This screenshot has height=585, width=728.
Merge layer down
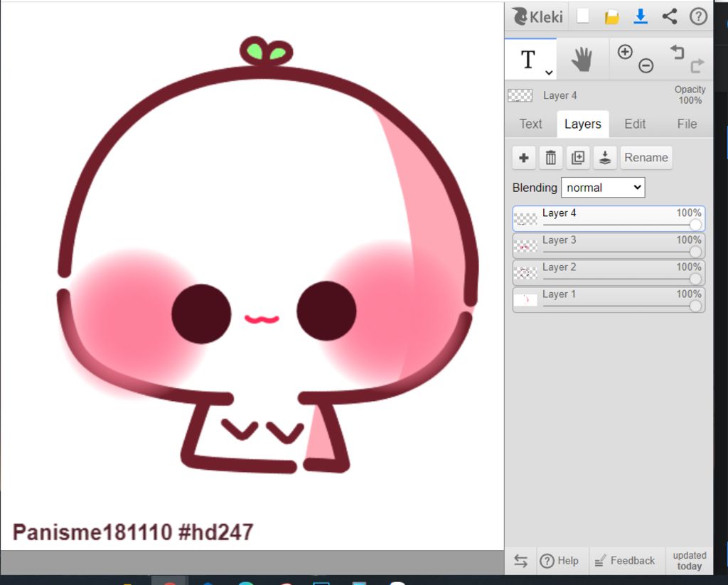click(x=604, y=158)
